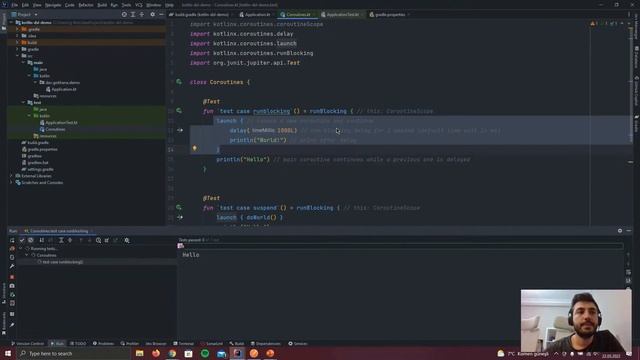Toggle Show Passed checkmark in test toolbar

click(22, 240)
